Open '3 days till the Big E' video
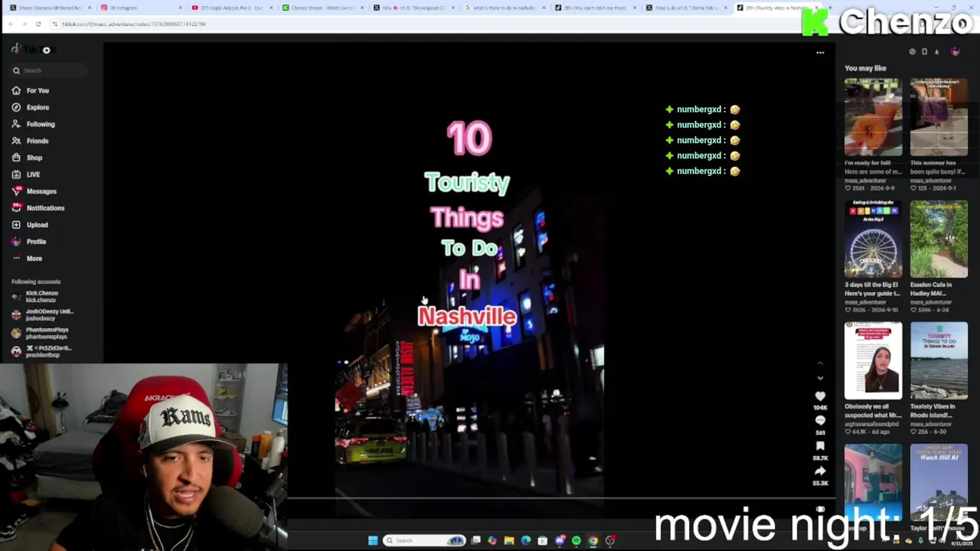This screenshot has height=551, width=980. [x=873, y=239]
